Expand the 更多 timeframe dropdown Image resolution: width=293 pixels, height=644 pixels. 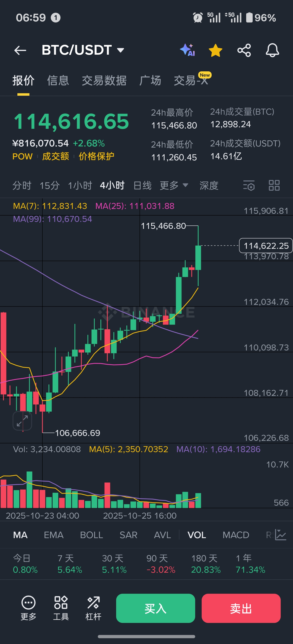coord(174,186)
